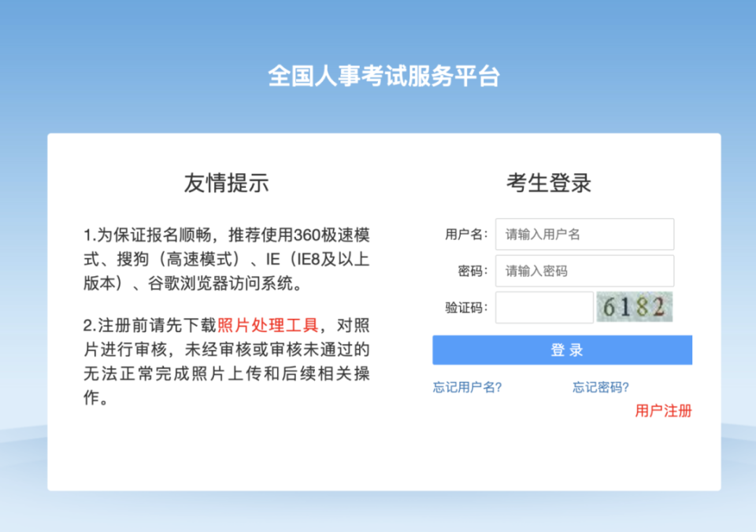Image resolution: width=756 pixels, height=532 pixels.
Task: Download the 照片处理工具 photo tool
Action: pos(268,325)
